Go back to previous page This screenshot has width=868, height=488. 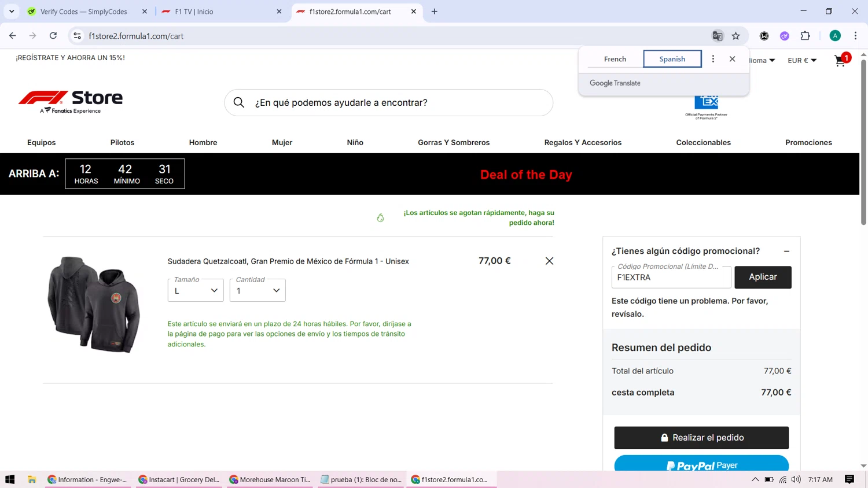[13, 36]
